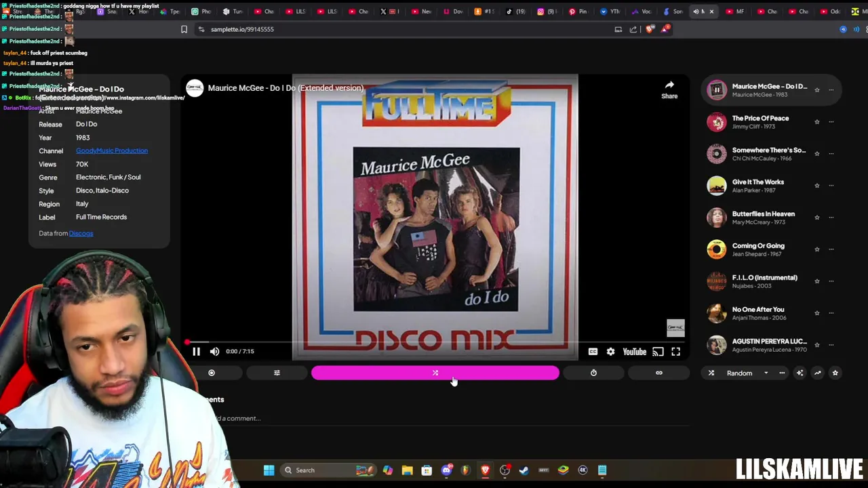Open more options for Somewhere There's So...
Image resolution: width=868 pixels, height=488 pixels.
(831, 154)
